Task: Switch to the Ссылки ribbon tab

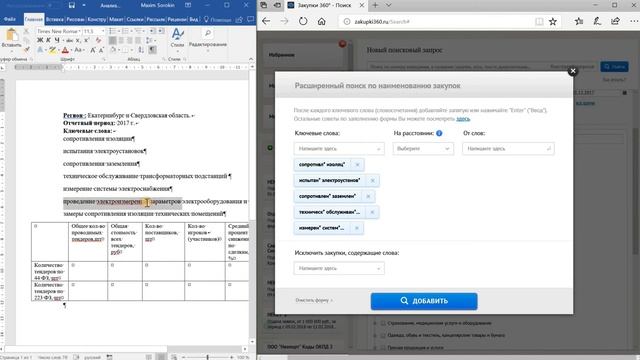Action: point(135,19)
